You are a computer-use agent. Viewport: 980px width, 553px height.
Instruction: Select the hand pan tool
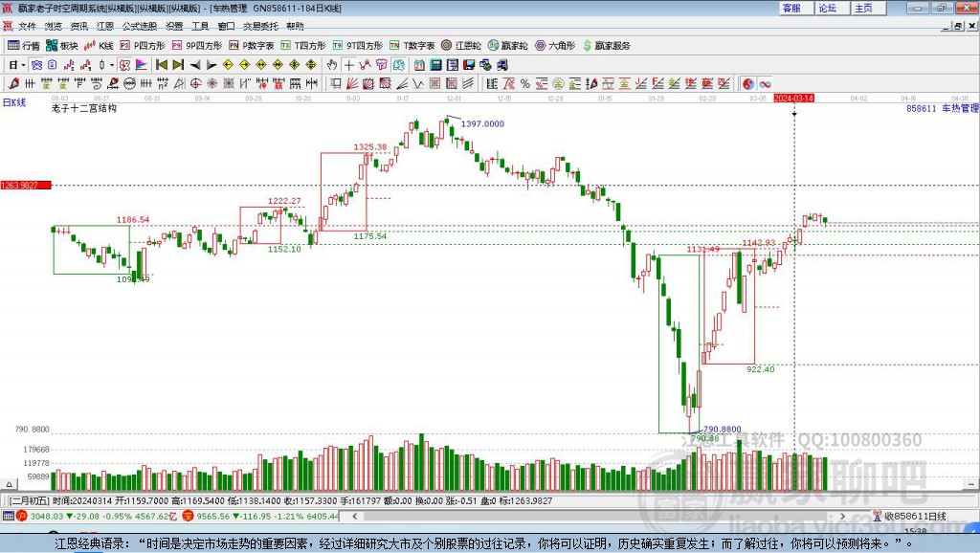pos(332,65)
